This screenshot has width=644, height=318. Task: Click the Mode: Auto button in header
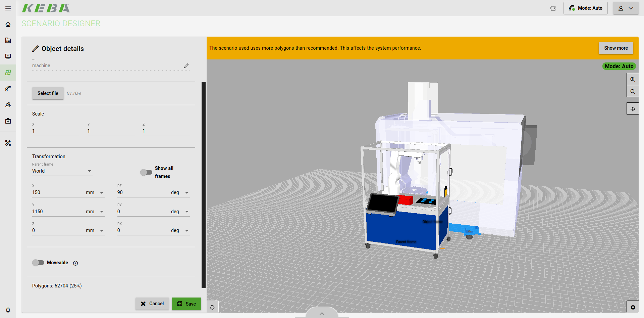pos(585,8)
